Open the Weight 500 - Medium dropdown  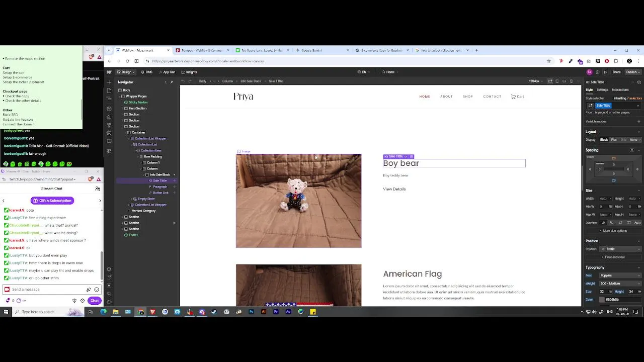pos(620,284)
